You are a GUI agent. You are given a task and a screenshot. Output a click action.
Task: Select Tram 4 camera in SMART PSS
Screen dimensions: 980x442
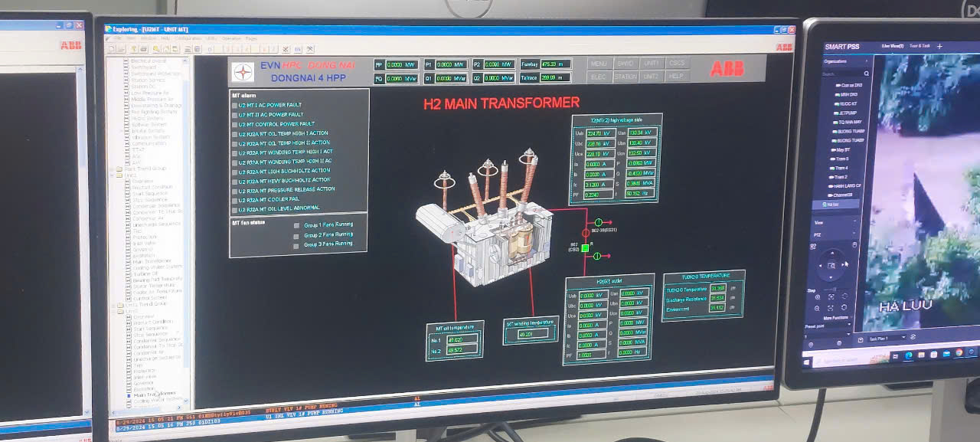[841, 168]
